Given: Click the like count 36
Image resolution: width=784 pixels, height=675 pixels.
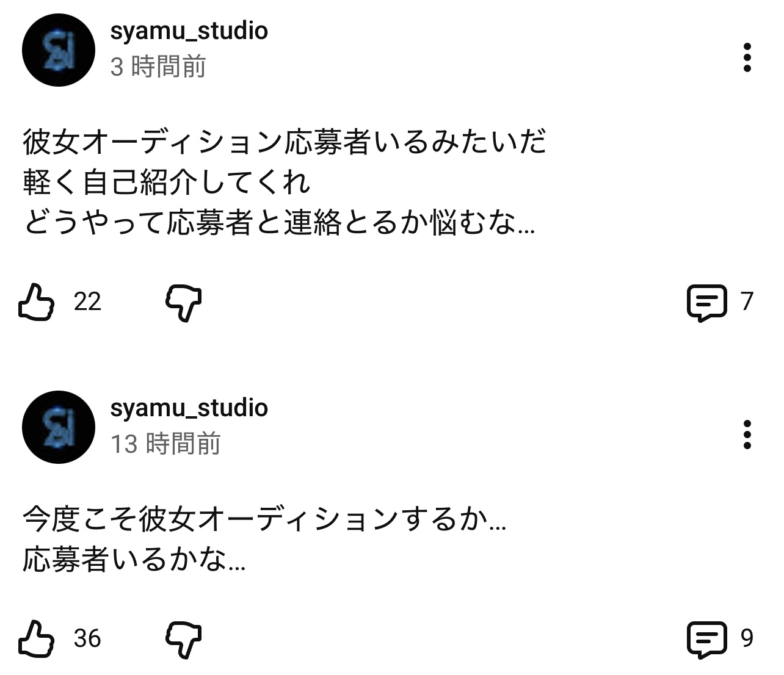Looking at the screenshot, I should pyautogui.click(x=87, y=638).
